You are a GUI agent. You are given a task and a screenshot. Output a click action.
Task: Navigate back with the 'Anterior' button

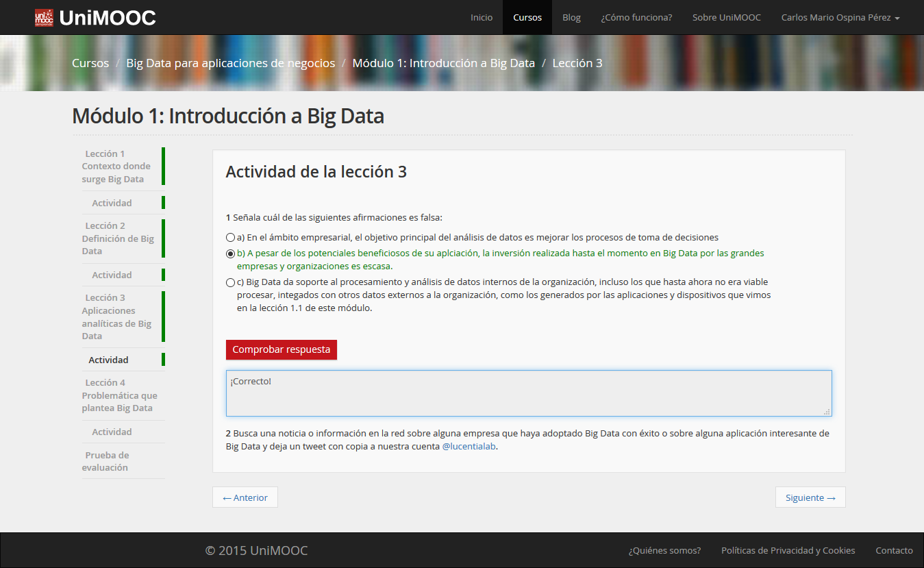click(245, 497)
